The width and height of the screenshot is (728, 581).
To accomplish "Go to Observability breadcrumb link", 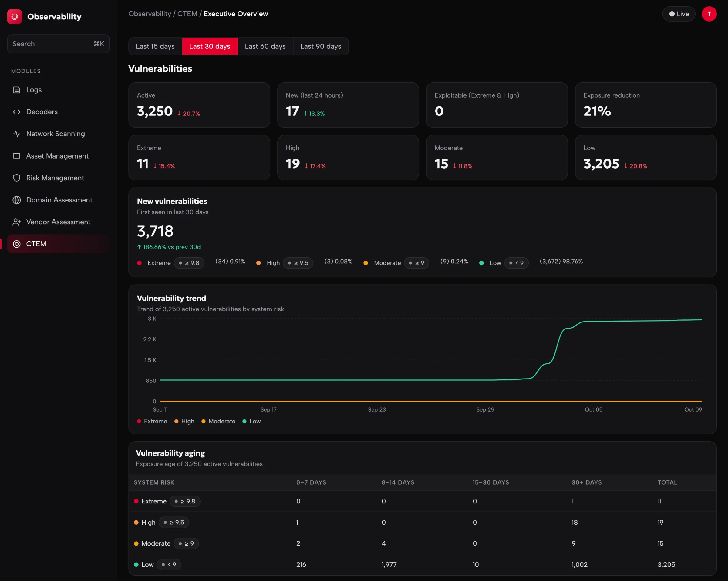I will [x=150, y=14].
